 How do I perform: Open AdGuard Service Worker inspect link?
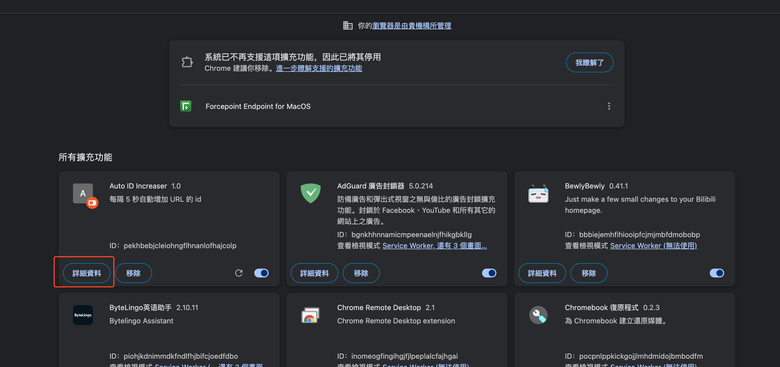pos(435,246)
